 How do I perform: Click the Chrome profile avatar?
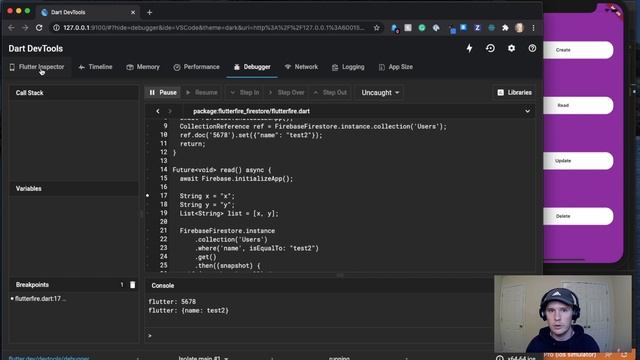pos(519,28)
